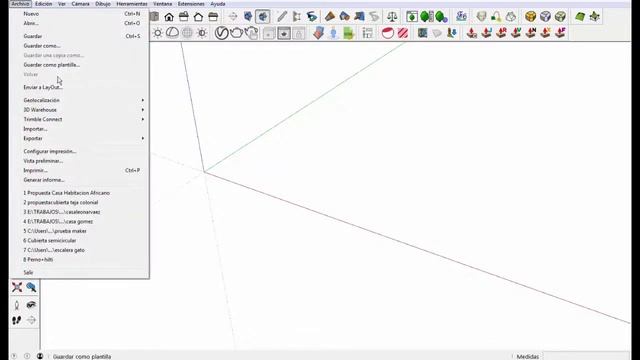Click the blue person figure icon
This screenshot has width=640, height=360.
333,33
